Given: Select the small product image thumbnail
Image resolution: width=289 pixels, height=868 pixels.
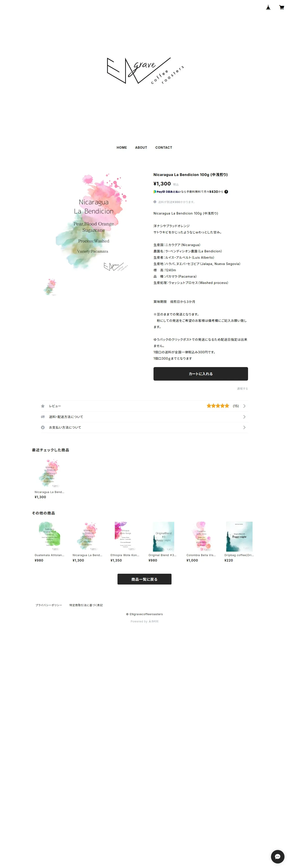Looking at the screenshot, I should [x=50, y=288].
